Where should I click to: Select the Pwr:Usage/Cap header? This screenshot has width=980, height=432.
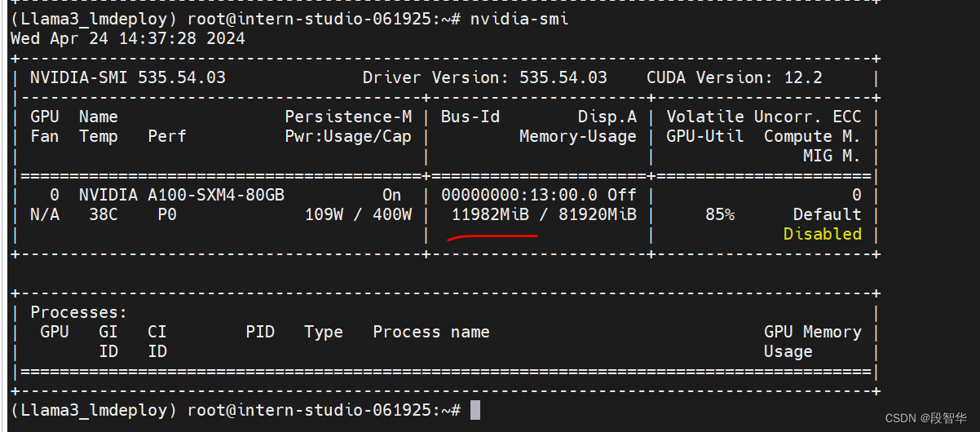[348, 136]
